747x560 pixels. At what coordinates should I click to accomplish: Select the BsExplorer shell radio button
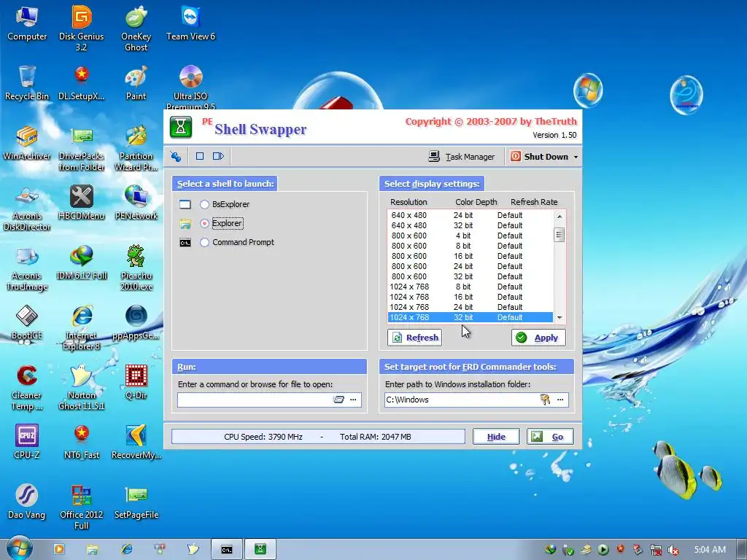pyautogui.click(x=204, y=204)
